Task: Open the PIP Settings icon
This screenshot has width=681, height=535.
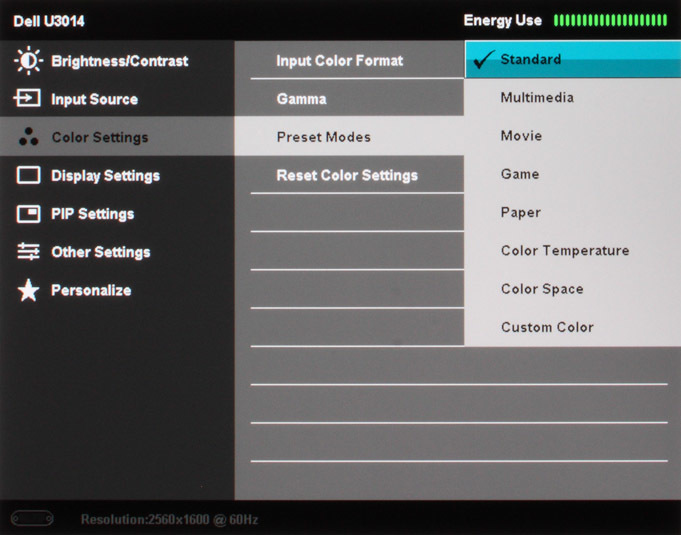Action: (x=29, y=214)
